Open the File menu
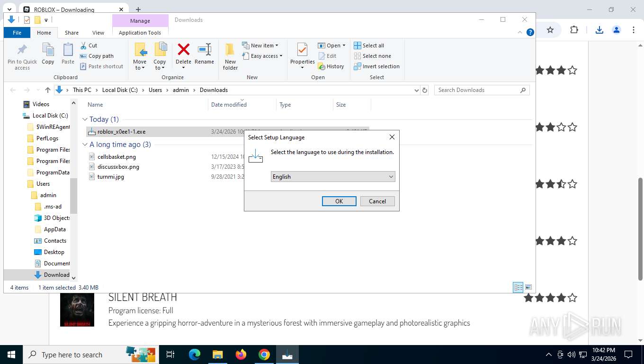 click(17, 33)
